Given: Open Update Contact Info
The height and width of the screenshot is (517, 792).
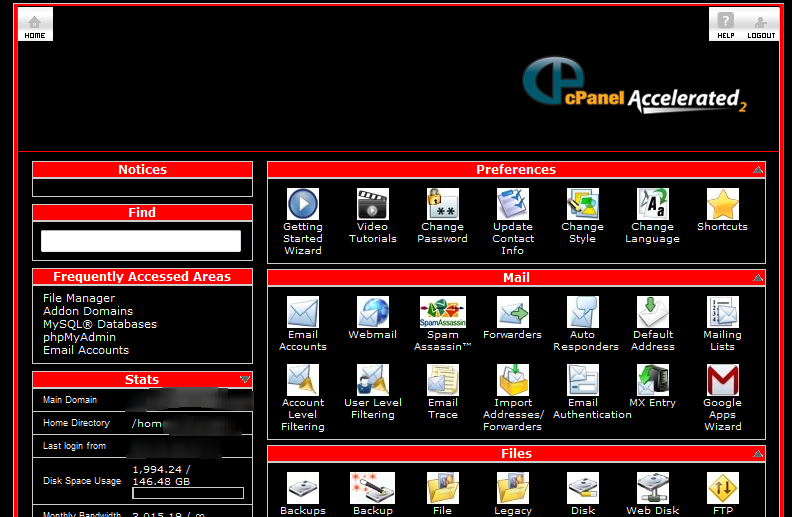Looking at the screenshot, I should [x=513, y=204].
